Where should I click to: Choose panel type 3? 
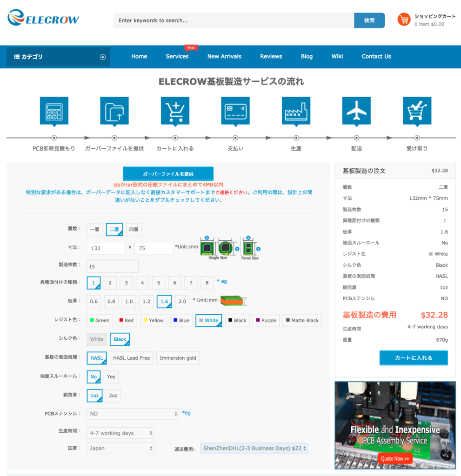[x=126, y=283]
